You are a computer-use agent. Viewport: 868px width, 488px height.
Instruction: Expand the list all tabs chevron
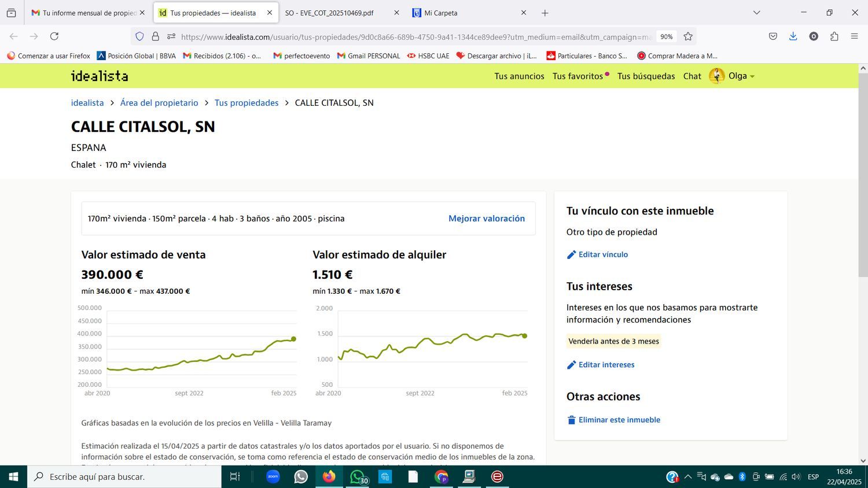756,13
